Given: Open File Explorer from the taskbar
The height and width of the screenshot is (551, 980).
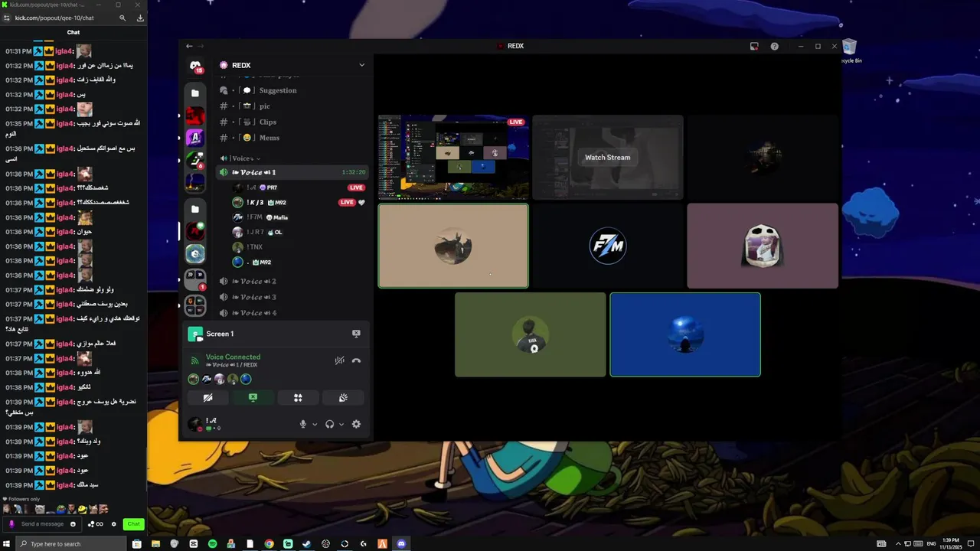Looking at the screenshot, I should coord(155,544).
